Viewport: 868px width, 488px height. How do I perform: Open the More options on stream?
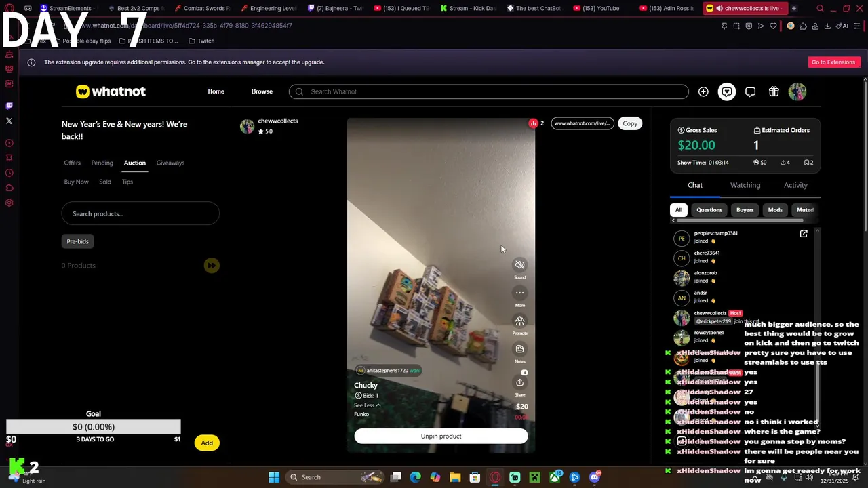click(x=519, y=293)
